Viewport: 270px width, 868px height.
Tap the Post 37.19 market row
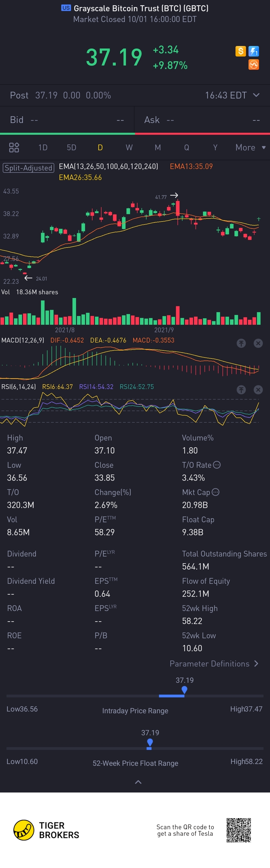(135, 95)
